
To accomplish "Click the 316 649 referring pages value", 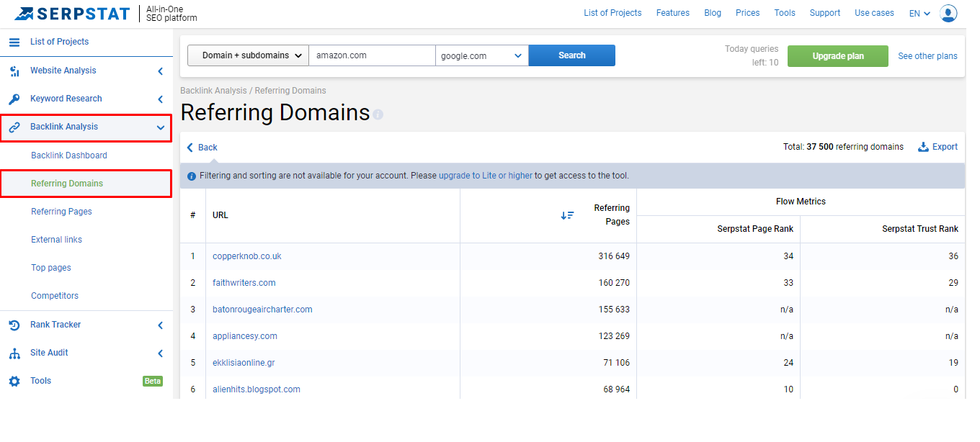I will point(614,256).
